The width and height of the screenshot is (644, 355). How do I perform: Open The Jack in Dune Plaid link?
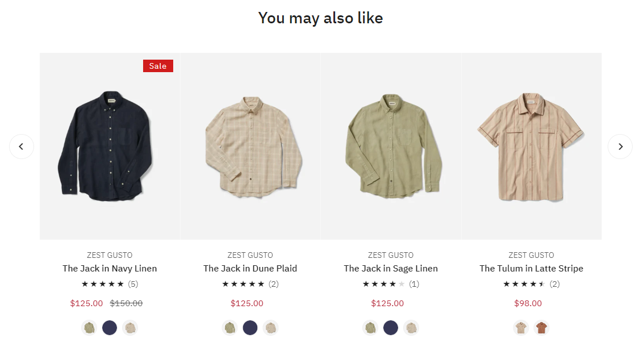tap(250, 268)
